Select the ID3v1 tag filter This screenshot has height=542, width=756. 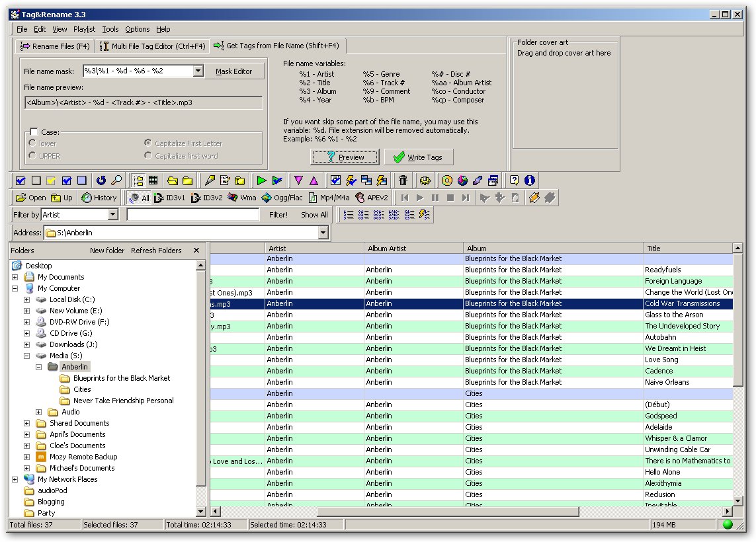(x=169, y=198)
